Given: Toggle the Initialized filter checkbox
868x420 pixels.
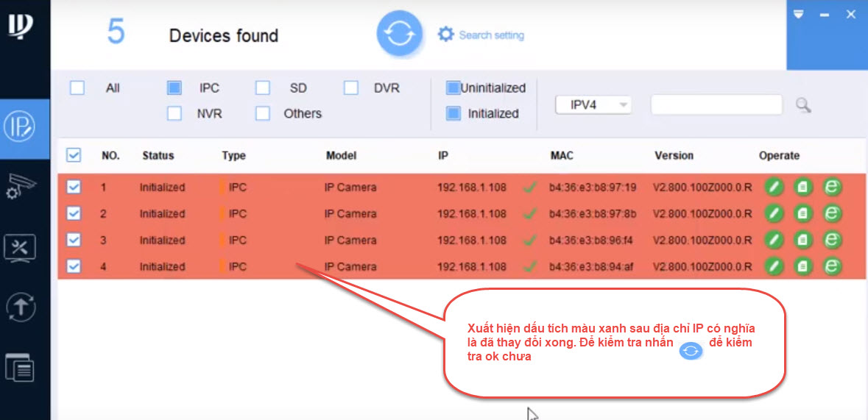Looking at the screenshot, I should (454, 113).
